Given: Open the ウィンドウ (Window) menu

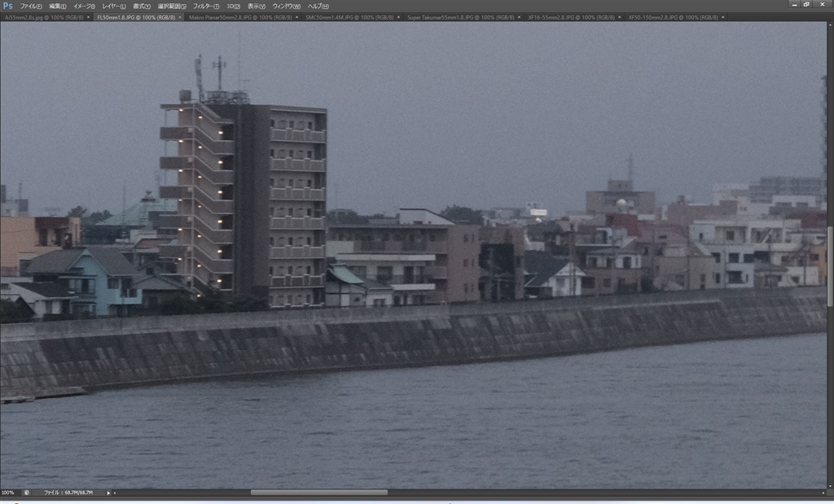Looking at the screenshot, I should point(286,7).
